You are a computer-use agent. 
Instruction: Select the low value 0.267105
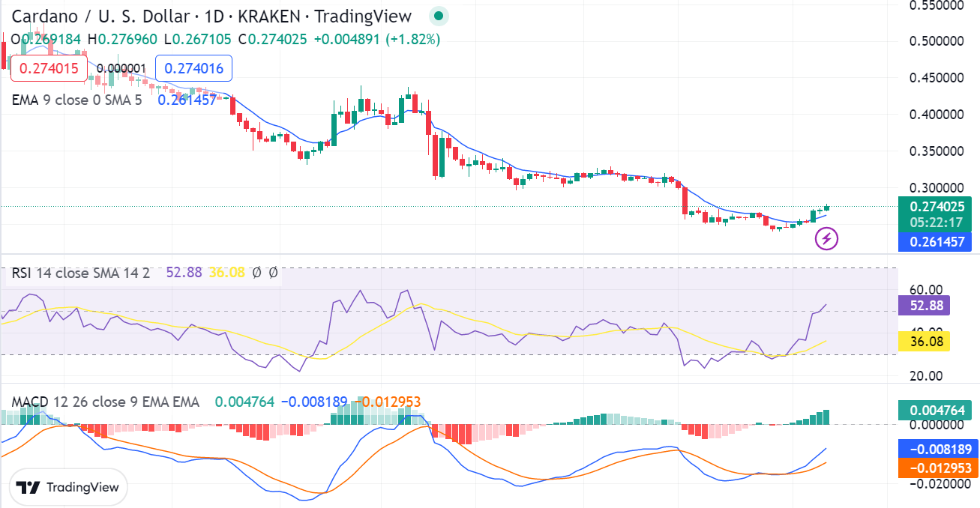point(202,39)
